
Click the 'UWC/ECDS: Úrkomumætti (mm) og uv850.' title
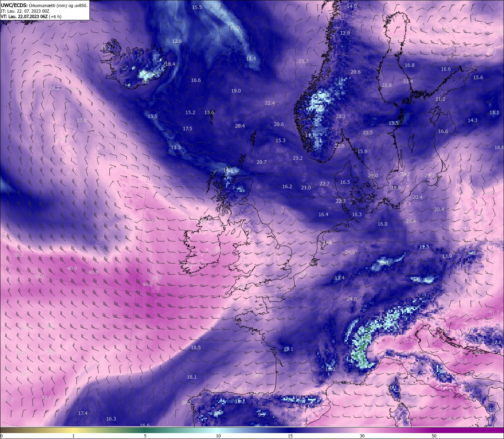44,6
